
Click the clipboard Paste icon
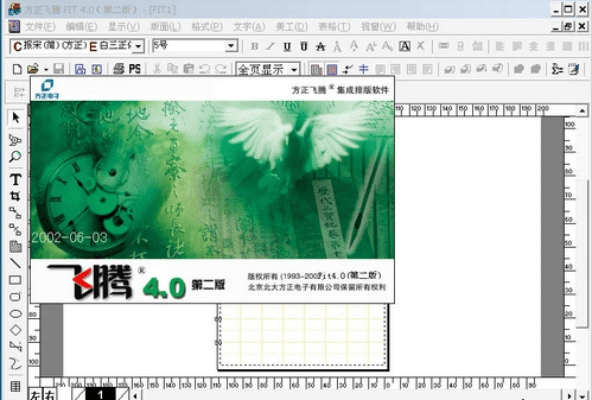click(x=188, y=69)
